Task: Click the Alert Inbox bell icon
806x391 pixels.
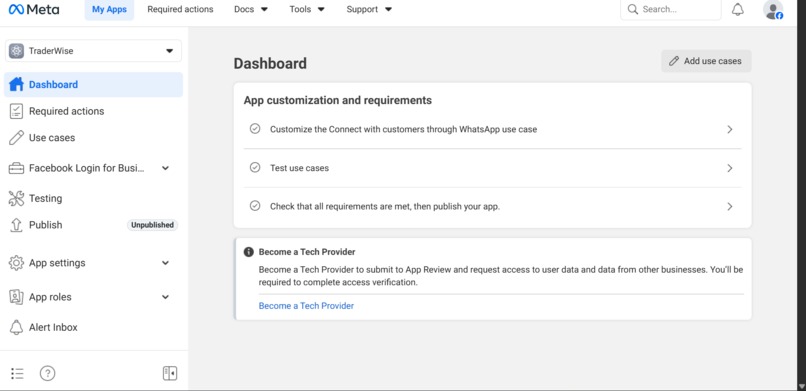Action: [16, 327]
